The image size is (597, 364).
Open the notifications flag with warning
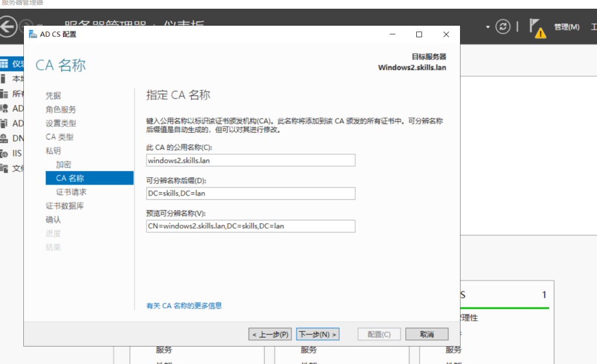coord(537,27)
